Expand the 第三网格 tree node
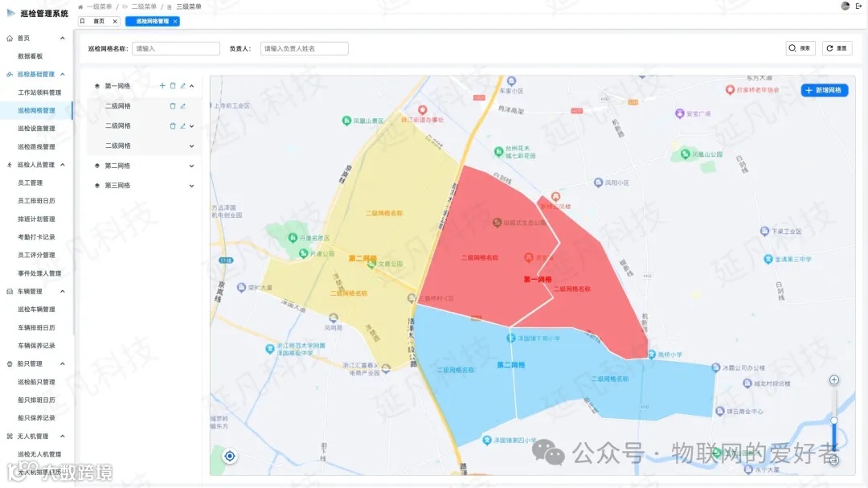868x488 pixels. point(191,186)
